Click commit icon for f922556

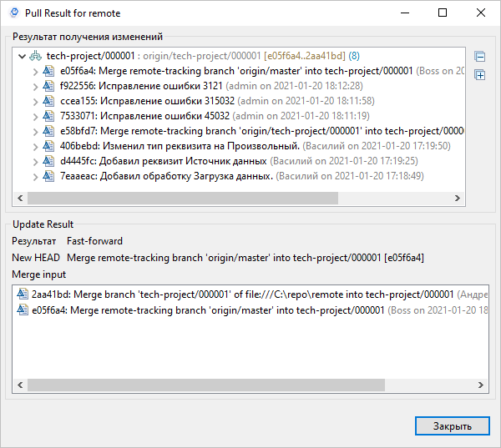(x=49, y=86)
